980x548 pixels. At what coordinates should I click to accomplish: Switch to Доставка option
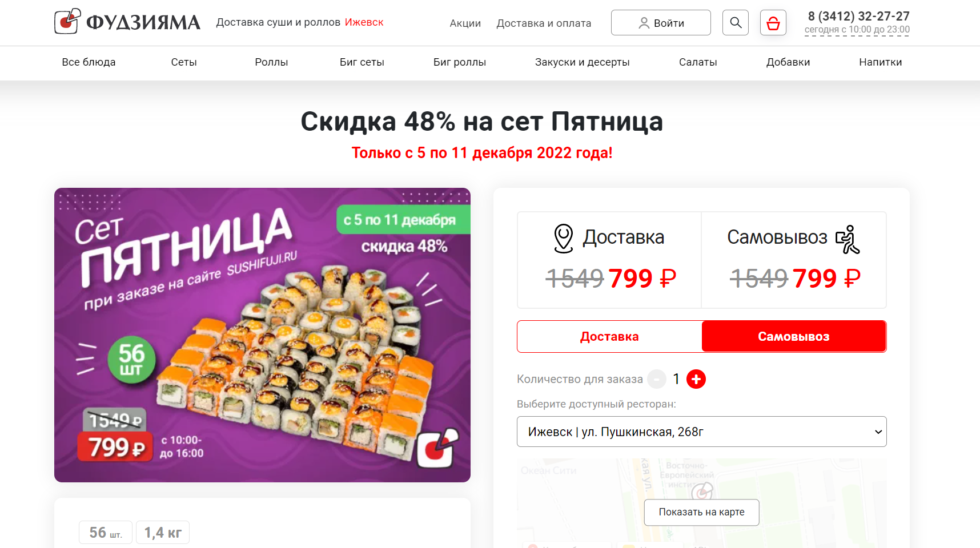coord(609,336)
